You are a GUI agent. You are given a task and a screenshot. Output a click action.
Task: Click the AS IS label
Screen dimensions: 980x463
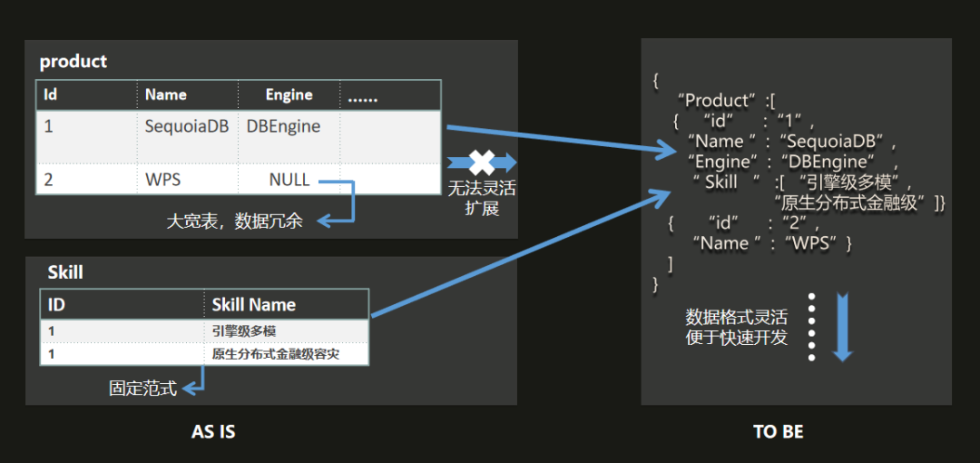pos(213,432)
